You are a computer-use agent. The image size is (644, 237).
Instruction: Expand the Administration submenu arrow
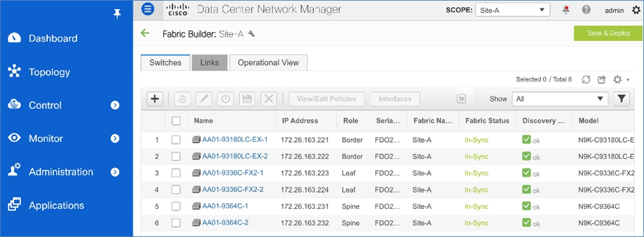click(115, 172)
